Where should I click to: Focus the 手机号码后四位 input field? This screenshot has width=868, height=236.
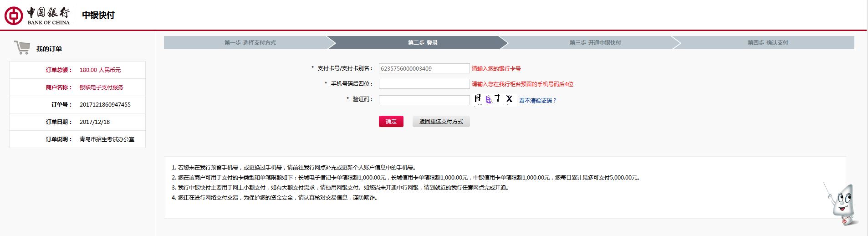click(x=424, y=84)
